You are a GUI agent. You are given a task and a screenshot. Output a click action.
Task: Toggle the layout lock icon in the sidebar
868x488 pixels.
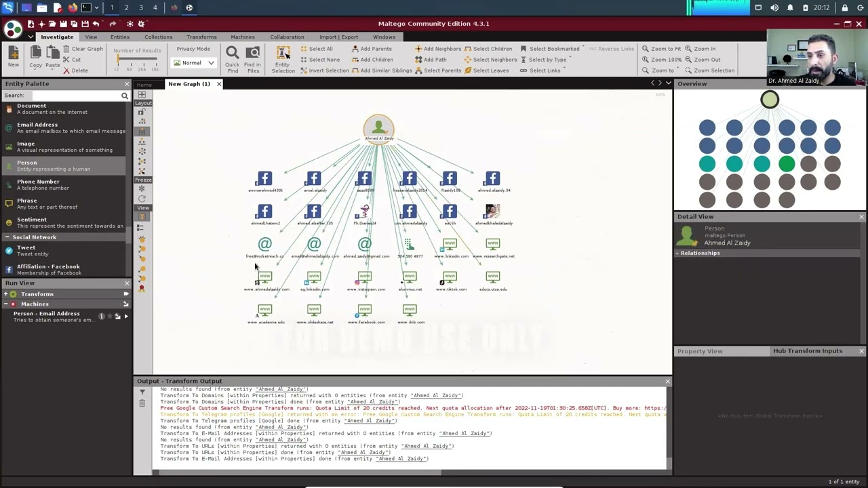142,113
